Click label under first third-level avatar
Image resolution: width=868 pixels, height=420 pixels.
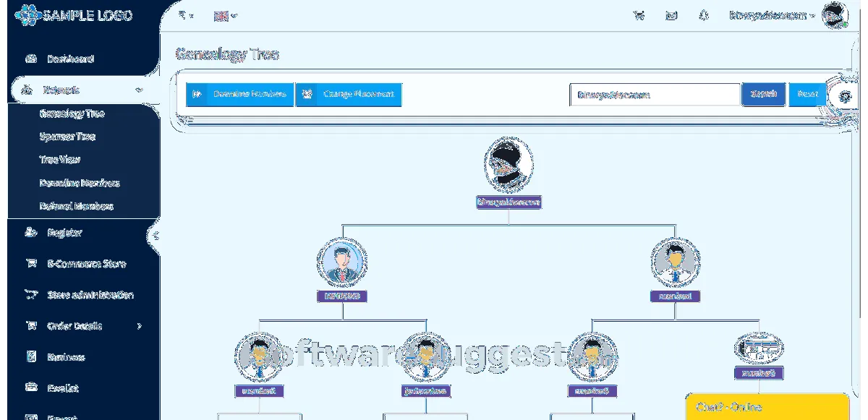click(x=259, y=391)
